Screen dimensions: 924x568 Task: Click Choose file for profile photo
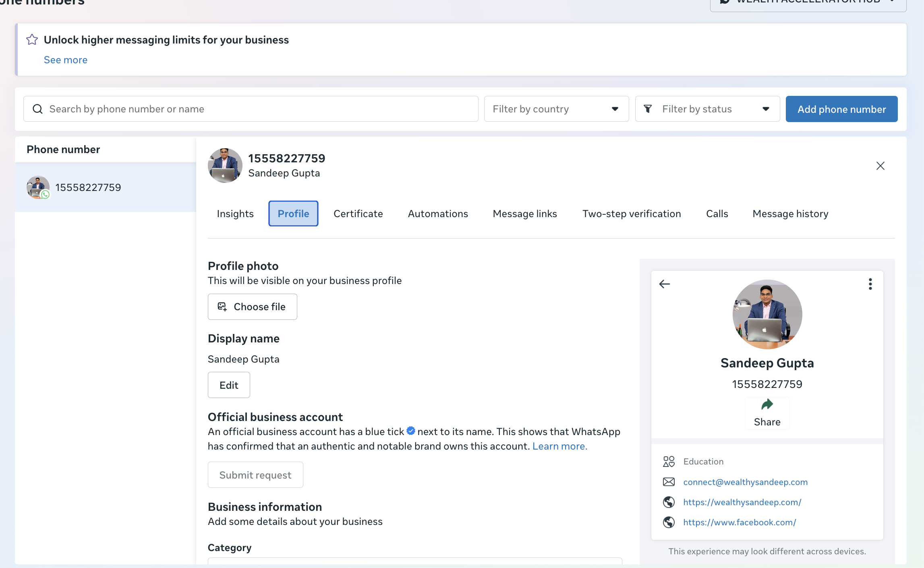point(253,307)
